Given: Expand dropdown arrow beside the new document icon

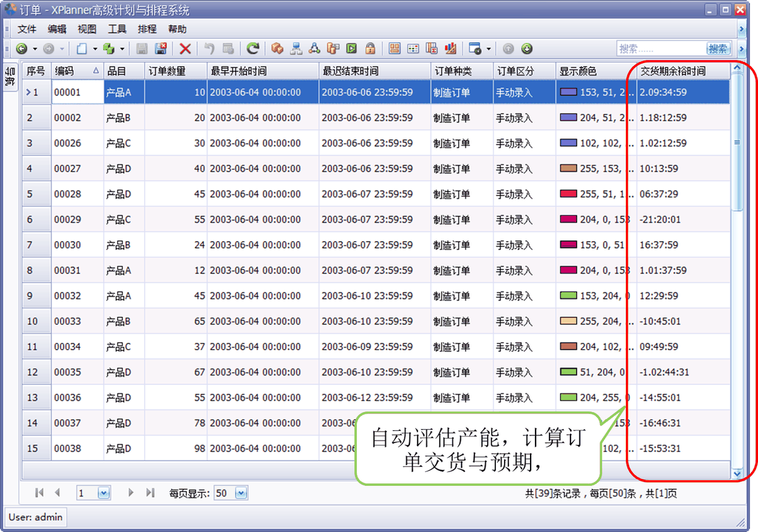Looking at the screenshot, I should [95, 49].
